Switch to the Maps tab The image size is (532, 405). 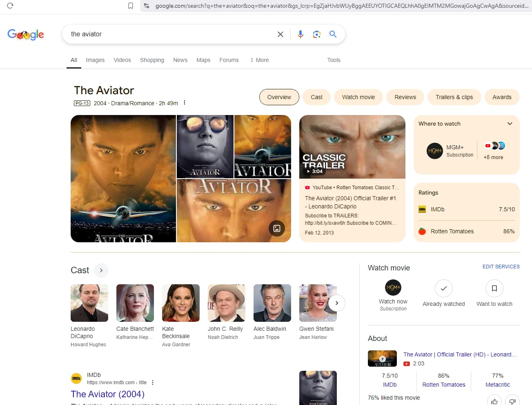[x=203, y=60]
